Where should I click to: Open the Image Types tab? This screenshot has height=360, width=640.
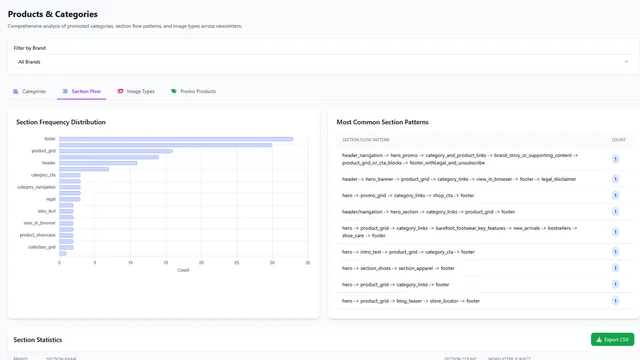[x=136, y=91]
